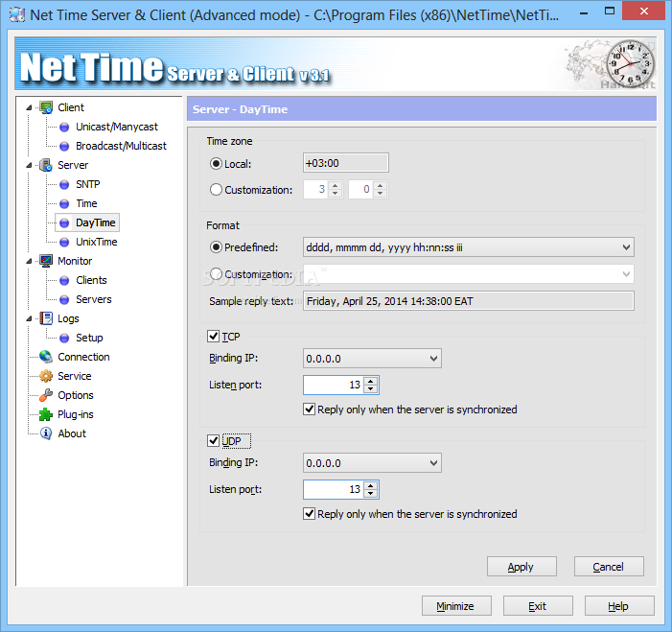Open Unicast/Manycast client settings

coord(117,127)
